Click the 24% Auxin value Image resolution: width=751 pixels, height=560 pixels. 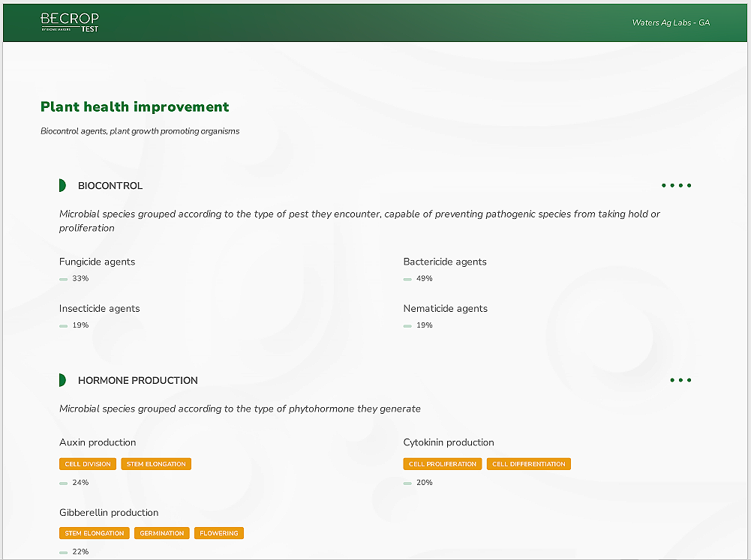click(80, 483)
